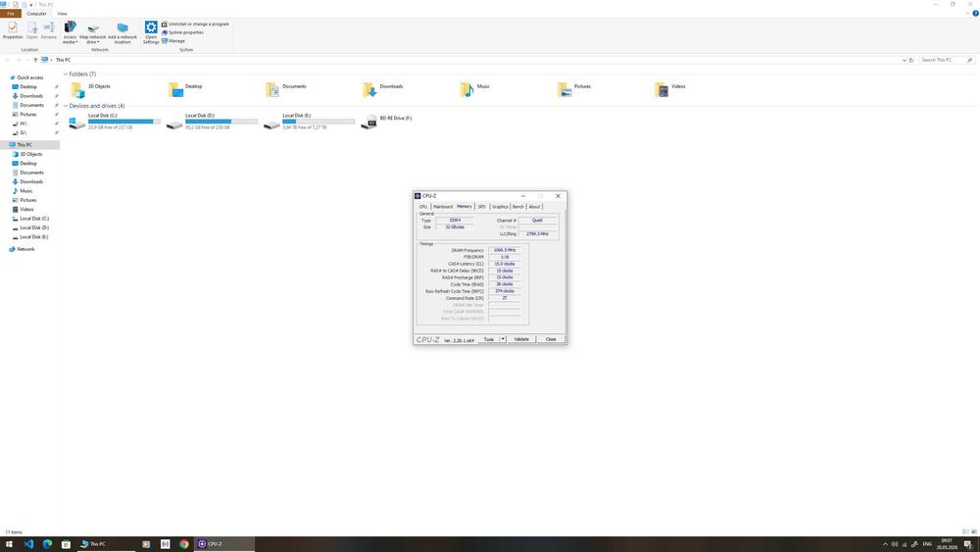Click the Validate button in CPU-Z

tap(521, 339)
